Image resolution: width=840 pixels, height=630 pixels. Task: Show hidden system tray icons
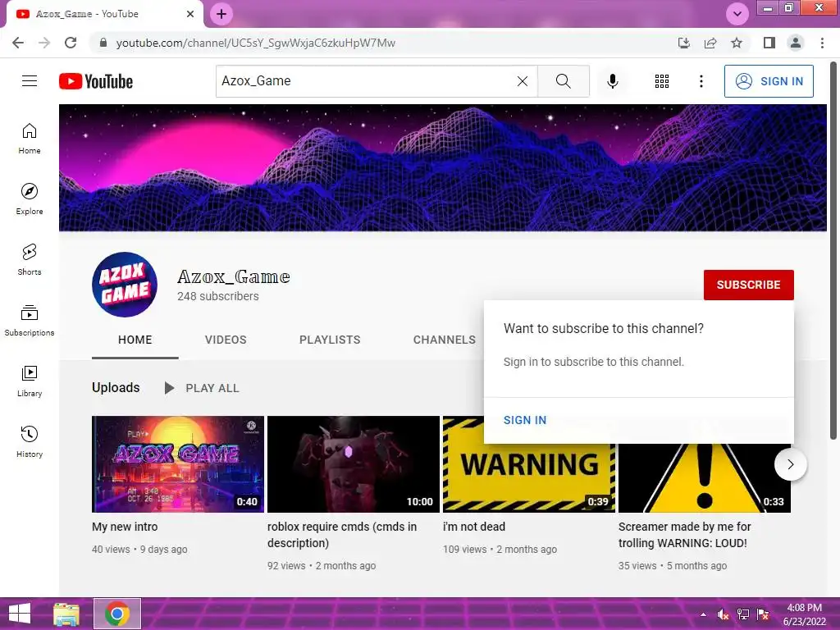point(703,614)
